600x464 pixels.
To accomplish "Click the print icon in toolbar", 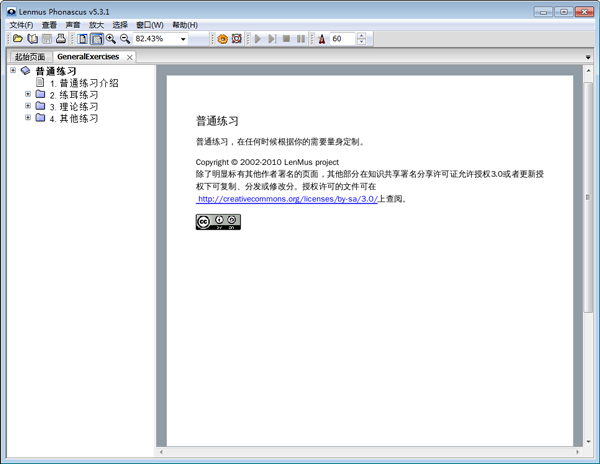I will pyautogui.click(x=61, y=39).
